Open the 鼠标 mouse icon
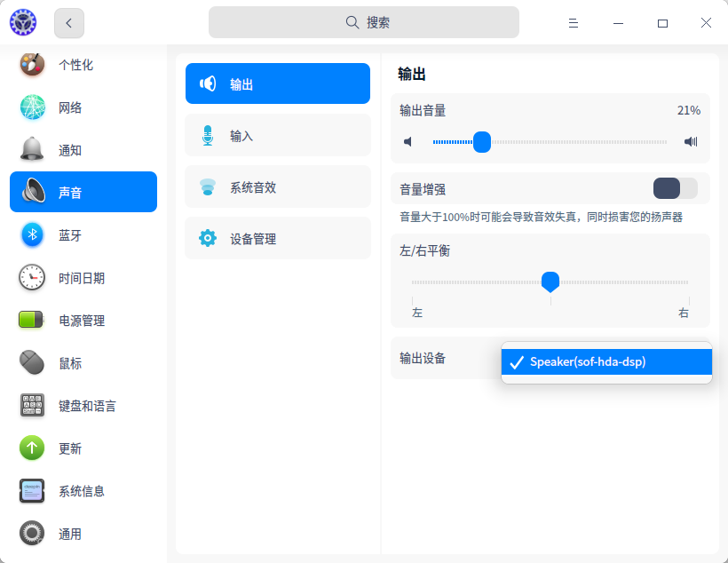This screenshot has width=728, height=563. [32, 362]
